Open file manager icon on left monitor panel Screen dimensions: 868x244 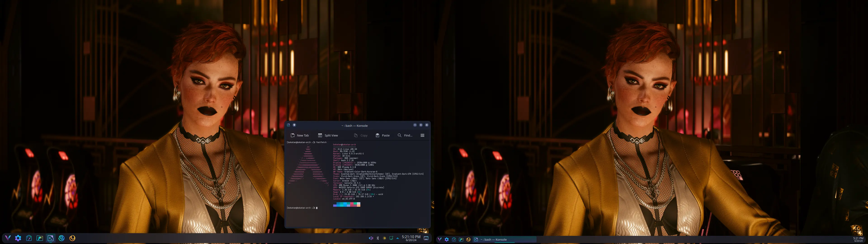40,238
